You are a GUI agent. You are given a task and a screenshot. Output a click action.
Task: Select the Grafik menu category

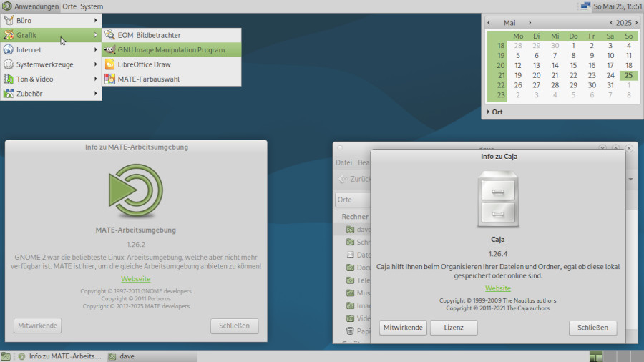[x=51, y=35]
